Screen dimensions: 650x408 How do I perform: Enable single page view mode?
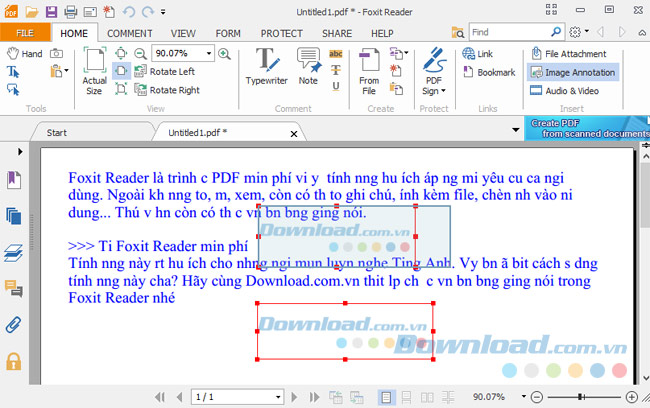pos(386,398)
